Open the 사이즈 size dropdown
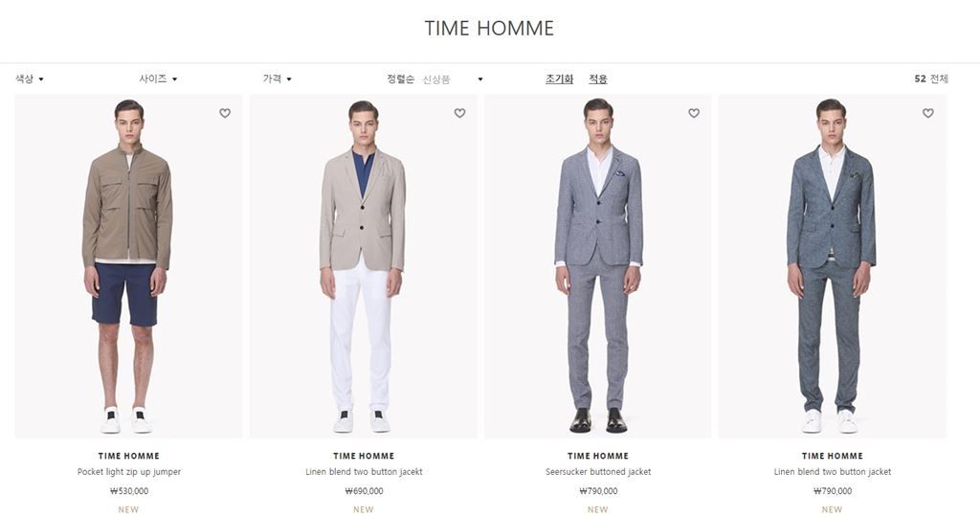Screen dimensions: 980x518 (158, 79)
